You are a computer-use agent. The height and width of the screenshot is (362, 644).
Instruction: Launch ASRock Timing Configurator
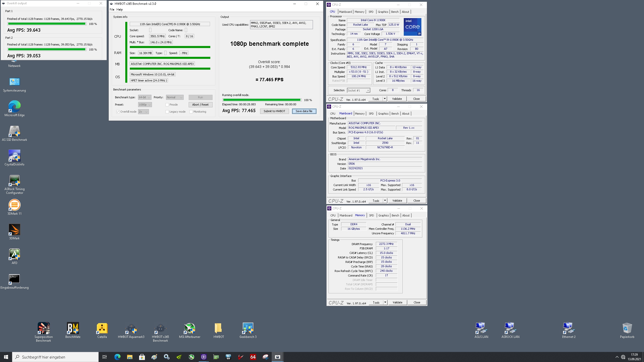[x=14, y=185]
